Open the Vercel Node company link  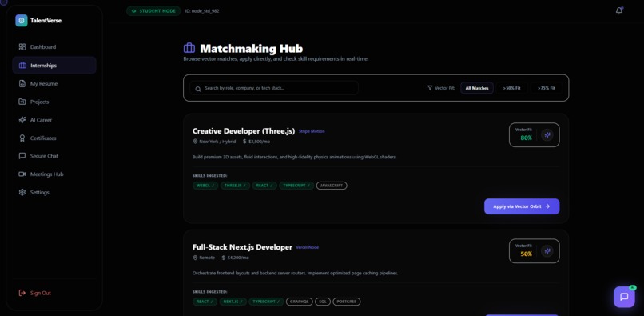[x=307, y=247]
